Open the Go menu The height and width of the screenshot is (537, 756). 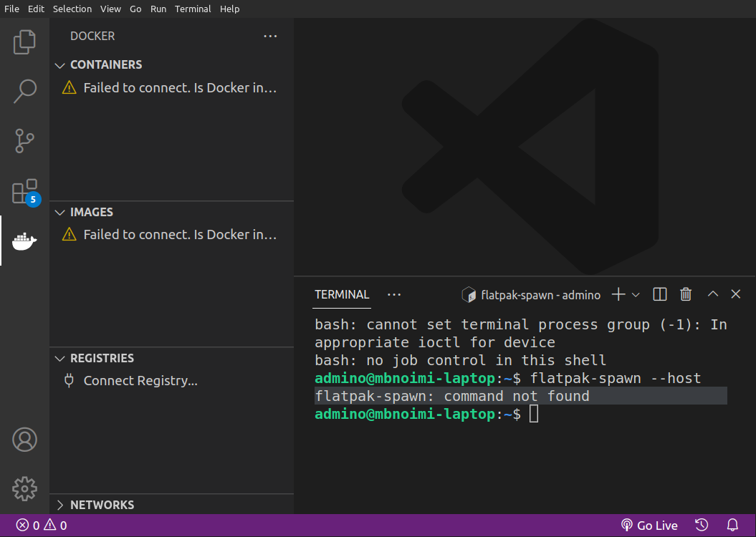[135, 9]
